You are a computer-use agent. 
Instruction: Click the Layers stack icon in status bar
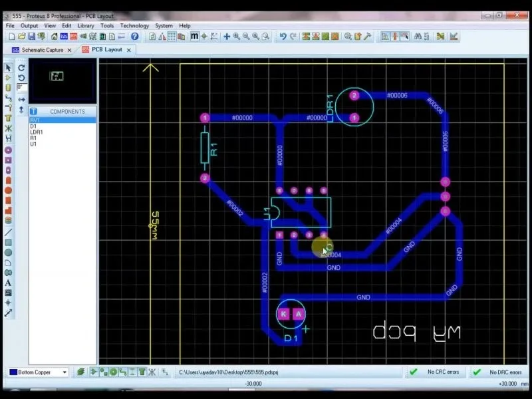tap(80, 372)
